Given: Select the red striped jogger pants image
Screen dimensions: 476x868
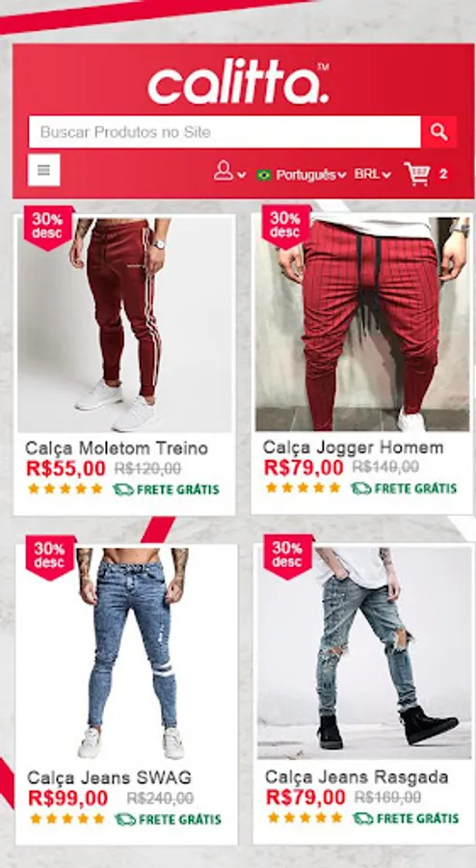Looking at the screenshot, I should click(x=362, y=324).
